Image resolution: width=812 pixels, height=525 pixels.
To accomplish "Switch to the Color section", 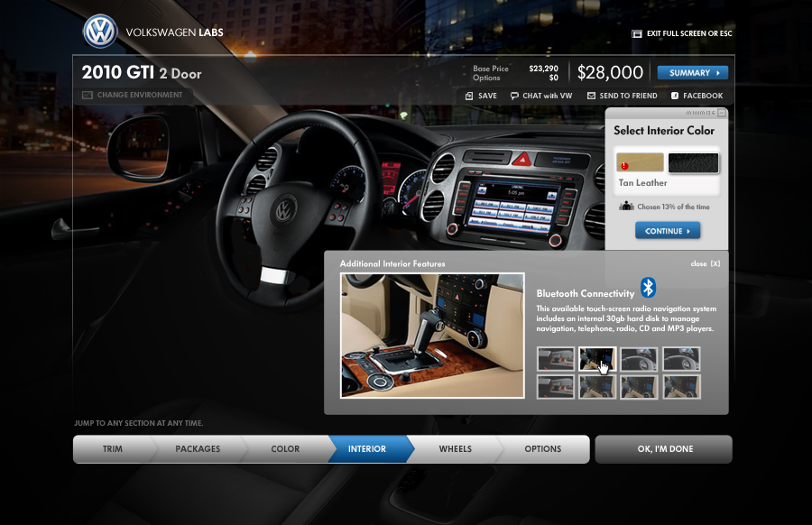I will coord(285,449).
